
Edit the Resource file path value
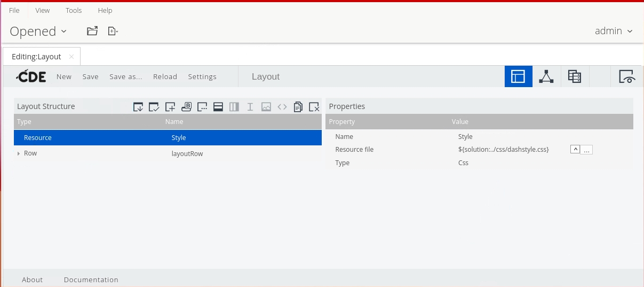[503, 150]
